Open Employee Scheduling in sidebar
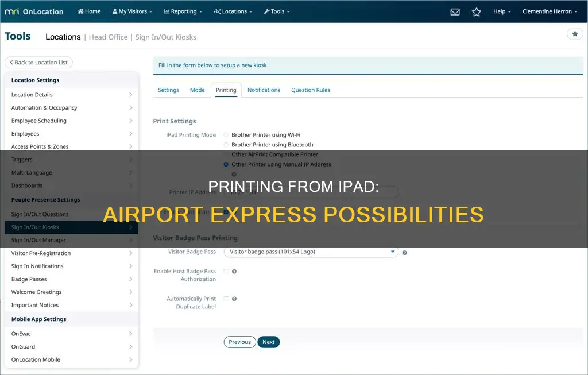 coord(71,121)
